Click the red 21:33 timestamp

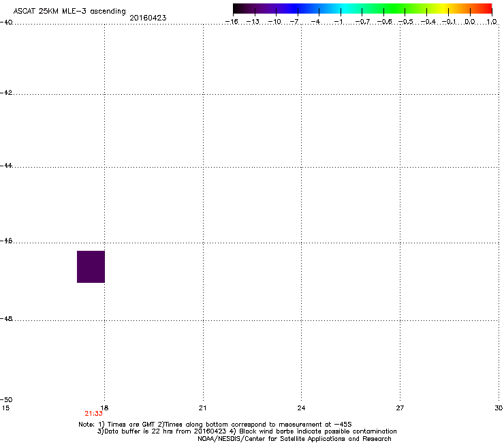tap(93, 414)
